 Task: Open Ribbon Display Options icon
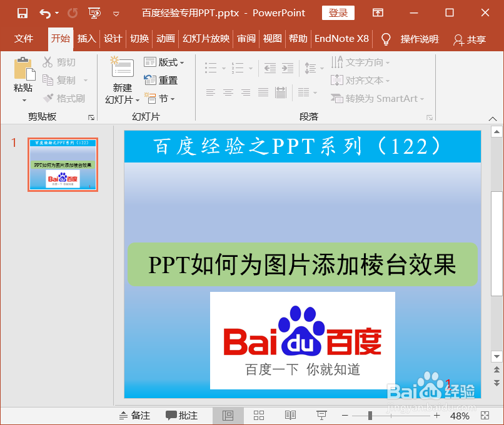(x=378, y=13)
